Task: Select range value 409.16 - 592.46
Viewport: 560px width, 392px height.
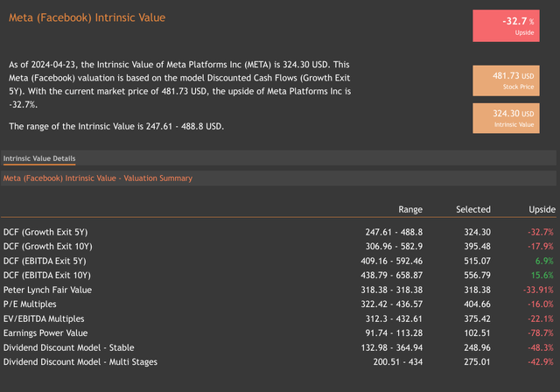Action: click(x=391, y=261)
